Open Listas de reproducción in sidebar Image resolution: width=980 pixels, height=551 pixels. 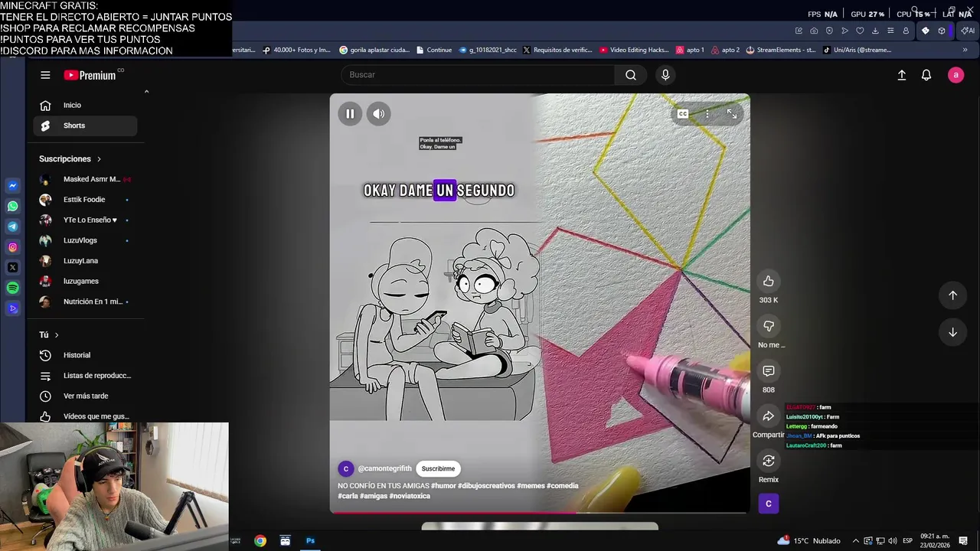[85, 376]
